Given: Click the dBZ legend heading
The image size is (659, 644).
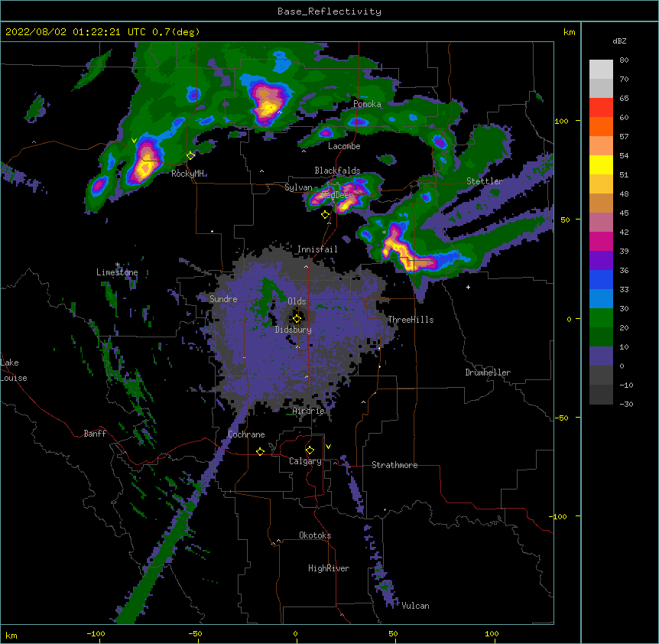Looking at the screenshot, I should click(619, 41).
